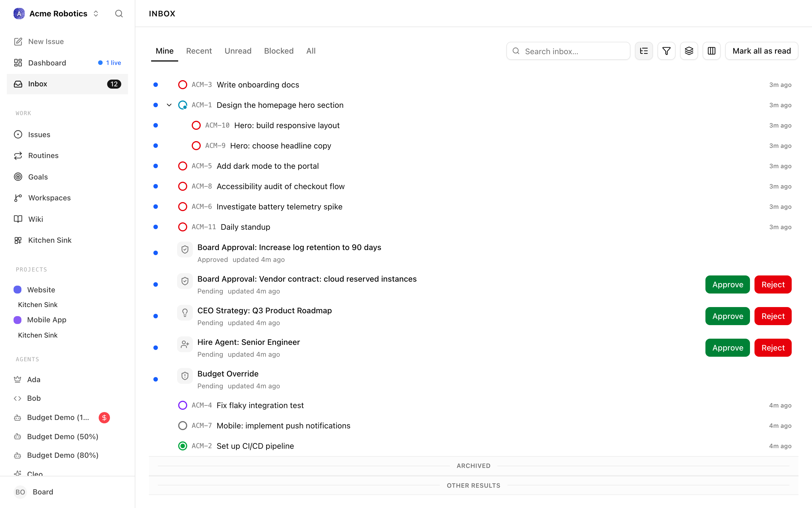
Task: Open Kitchen Sink under Mobile App project
Action: 37,335
